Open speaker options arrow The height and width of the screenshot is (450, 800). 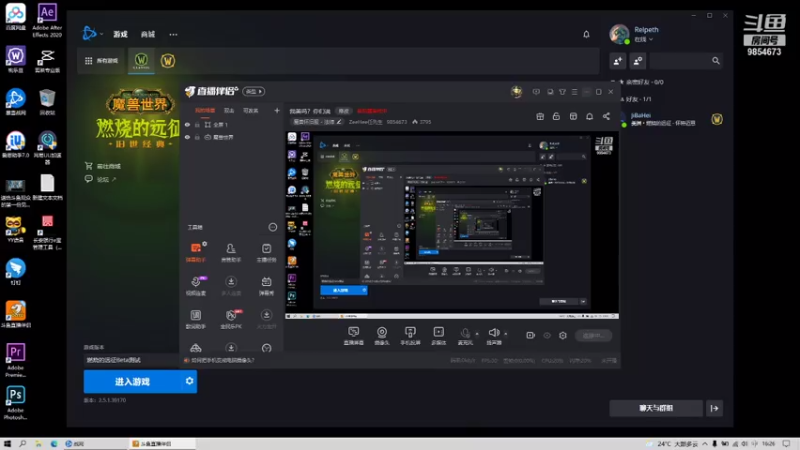[x=506, y=334]
